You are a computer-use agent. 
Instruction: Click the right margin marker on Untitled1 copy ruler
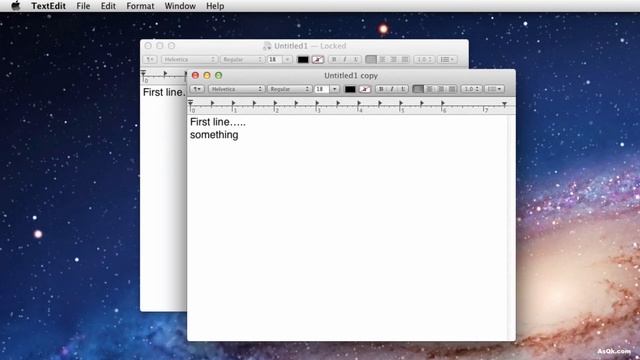point(504,104)
